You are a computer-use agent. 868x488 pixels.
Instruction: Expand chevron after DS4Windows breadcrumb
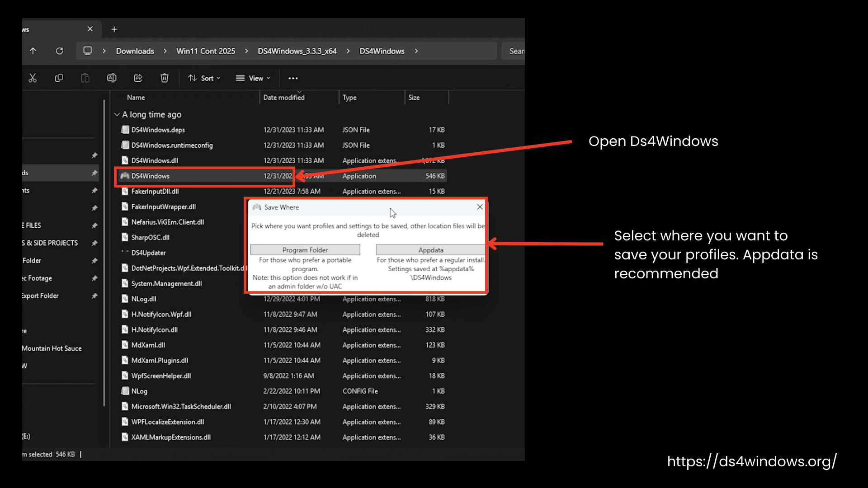pos(416,51)
